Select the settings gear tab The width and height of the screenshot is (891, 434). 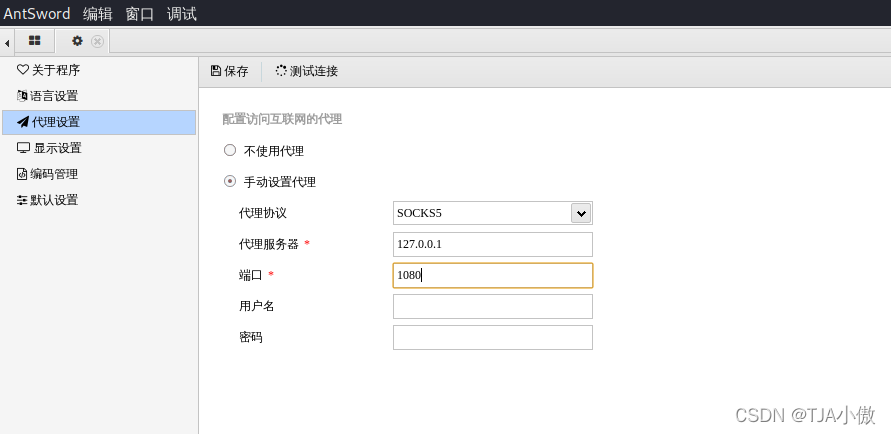click(77, 41)
